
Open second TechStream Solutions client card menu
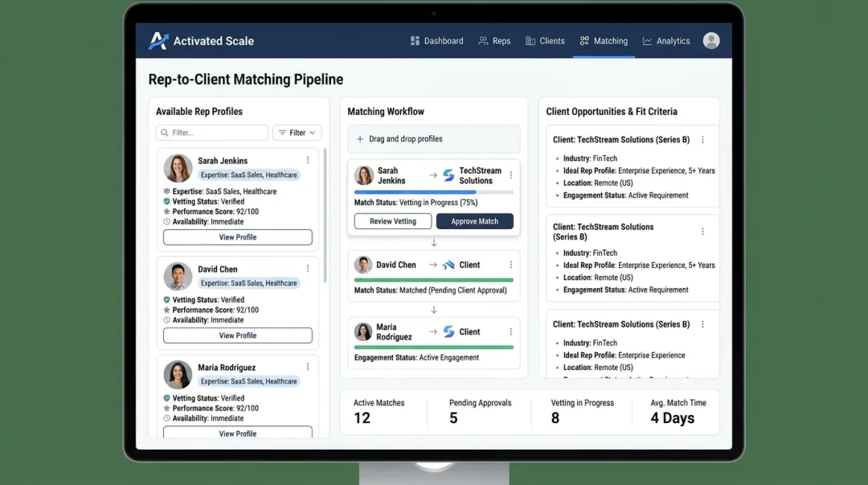coord(703,231)
